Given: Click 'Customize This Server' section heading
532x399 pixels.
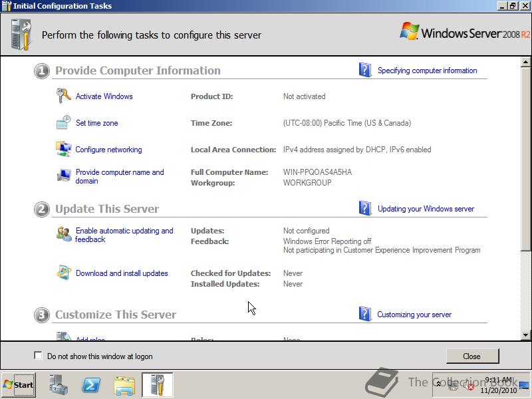Looking at the screenshot, I should [x=116, y=315].
